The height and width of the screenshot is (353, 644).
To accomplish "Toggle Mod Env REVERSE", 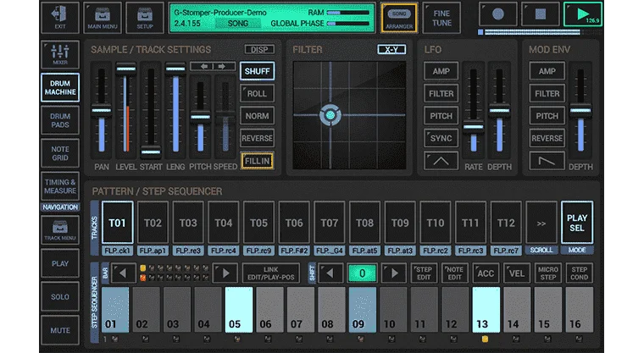I will pos(547,138).
